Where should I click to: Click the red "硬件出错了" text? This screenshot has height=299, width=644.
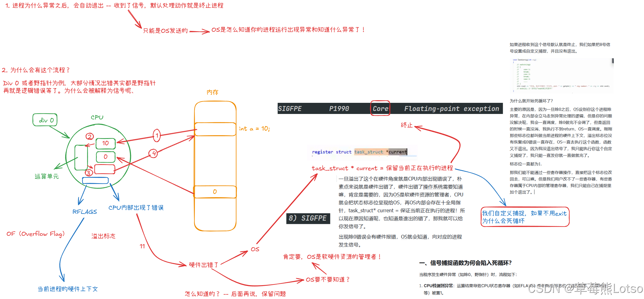pos(203,265)
